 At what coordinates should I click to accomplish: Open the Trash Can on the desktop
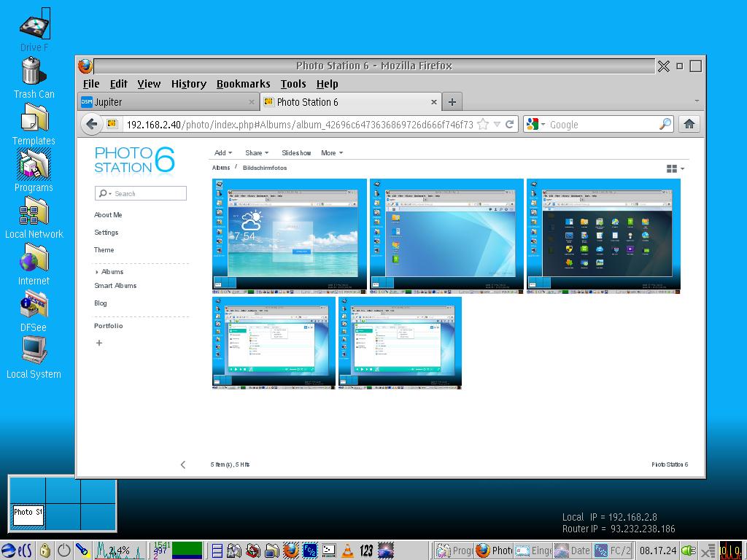pos(34,77)
